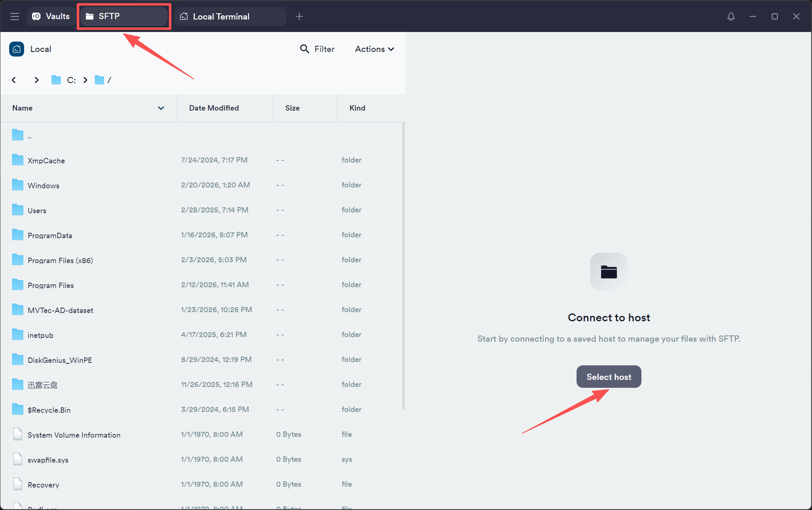Click the notification bell icon
The height and width of the screenshot is (510, 812).
pos(731,16)
